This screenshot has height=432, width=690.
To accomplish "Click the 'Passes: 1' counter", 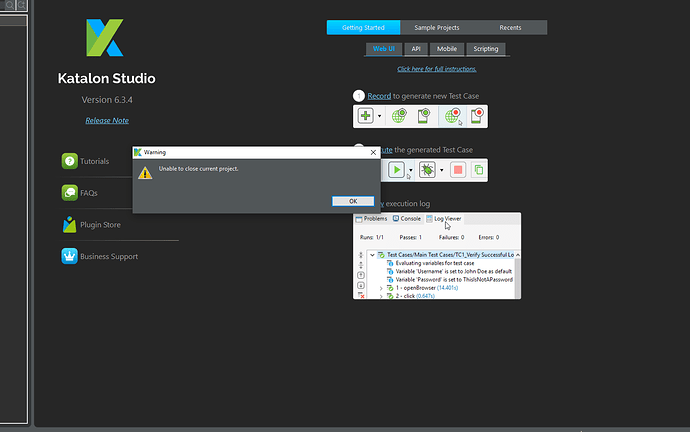I will 411,237.
